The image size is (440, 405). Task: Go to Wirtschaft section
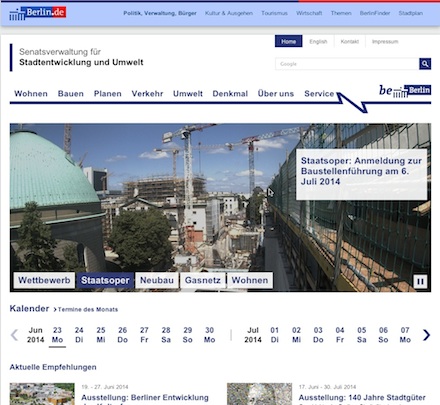coord(309,13)
